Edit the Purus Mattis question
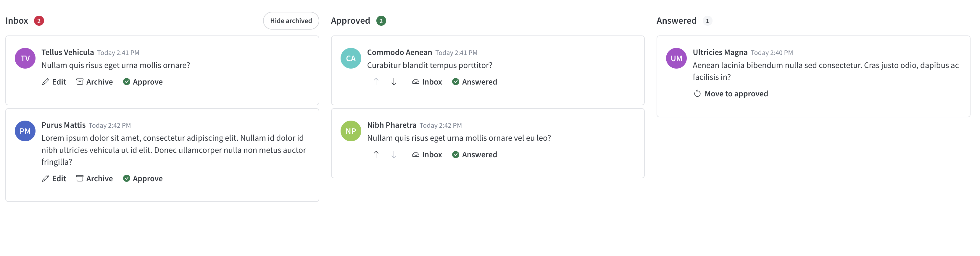This screenshot has width=980, height=256. click(x=54, y=179)
